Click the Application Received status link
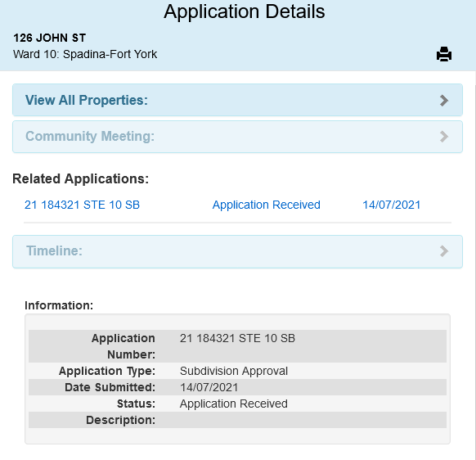This screenshot has width=476, height=460. [267, 205]
